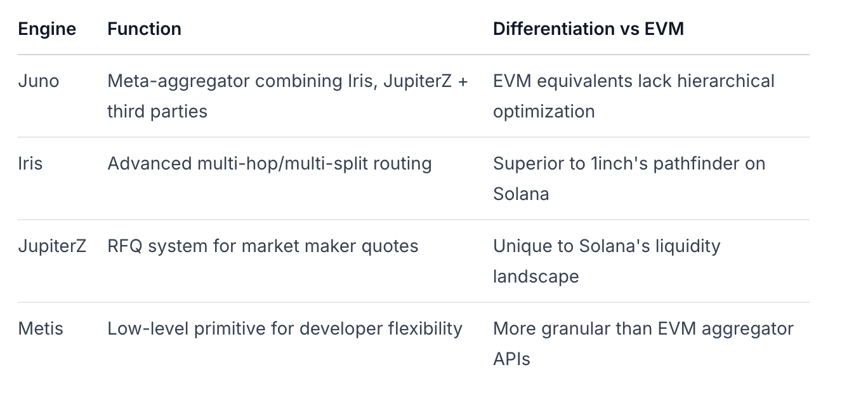Click the Engine column header
The width and height of the screenshot is (868, 400).
47,29
